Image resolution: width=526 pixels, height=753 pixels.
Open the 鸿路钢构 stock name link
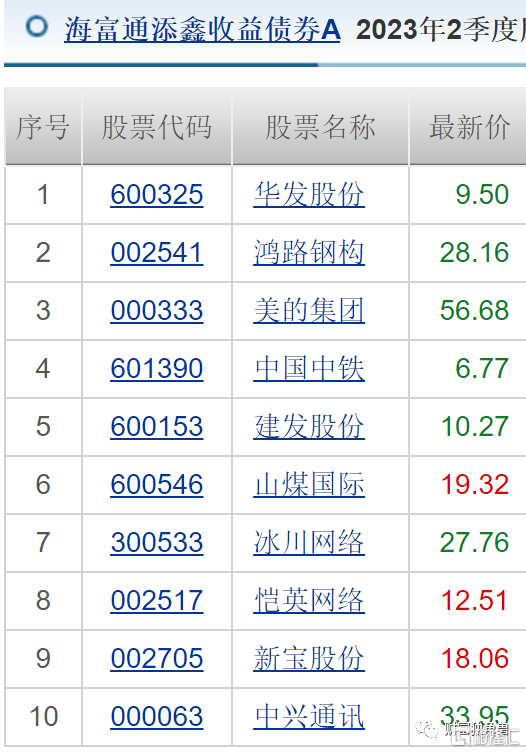309,253
